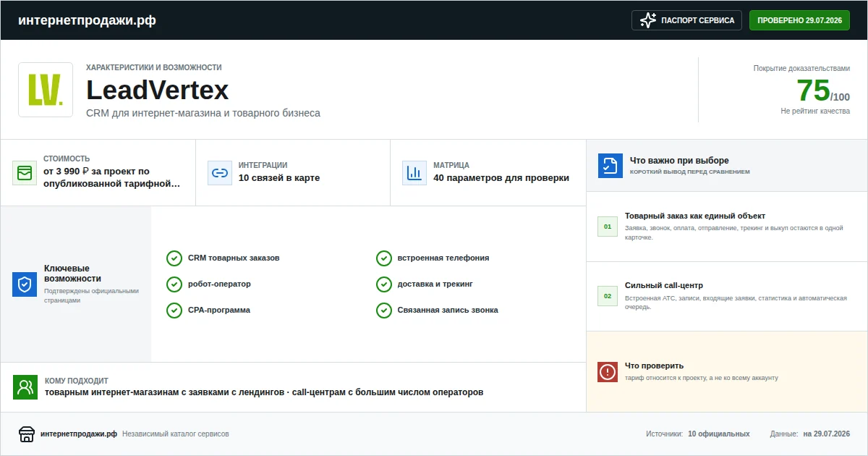This screenshot has height=456, width=868.
Task: Click the description starting Встроенная АТС, записи
Action: [x=736, y=302]
